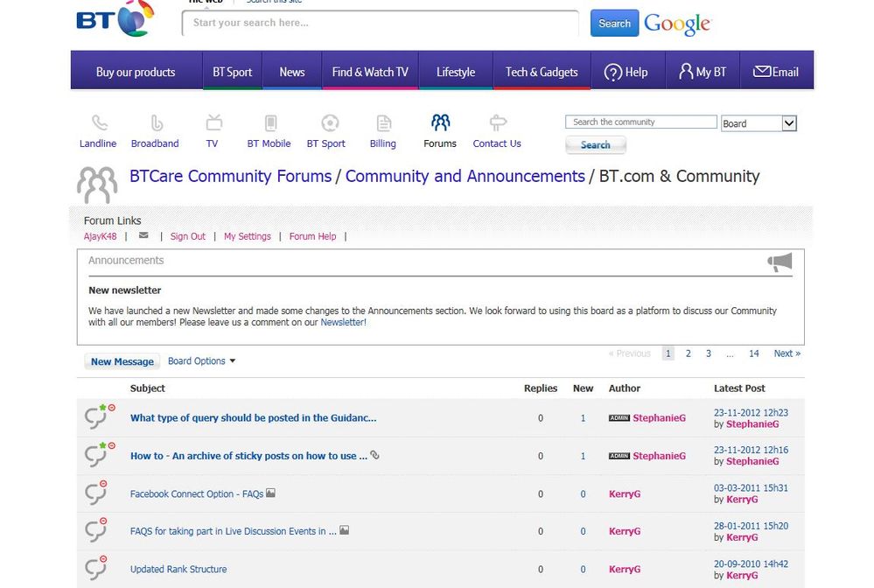Viewport: 874px width, 588px height.
Task: Click the community Search button
Action: (x=595, y=145)
